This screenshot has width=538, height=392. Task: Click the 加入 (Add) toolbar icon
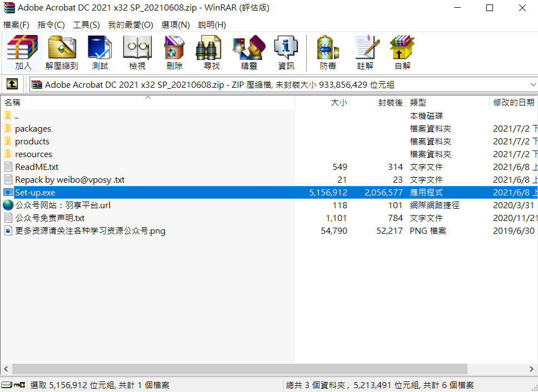[x=23, y=53]
